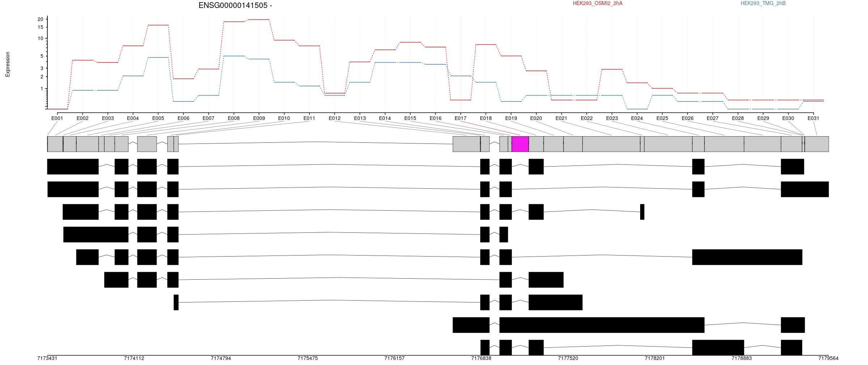Click exon label E006
The image size is (868, 365).
tap(183, 118)
